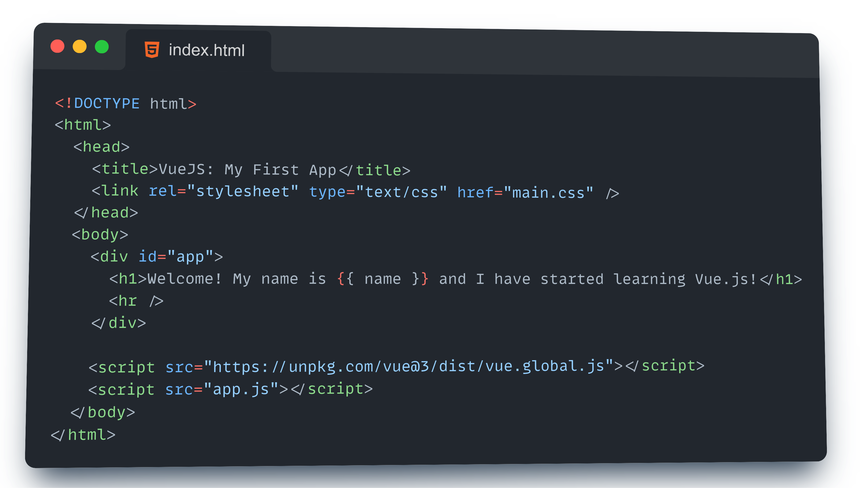Click the {{ name }} template expression
The height and width of the screenshot is (488, 868).
coord(383,279)
